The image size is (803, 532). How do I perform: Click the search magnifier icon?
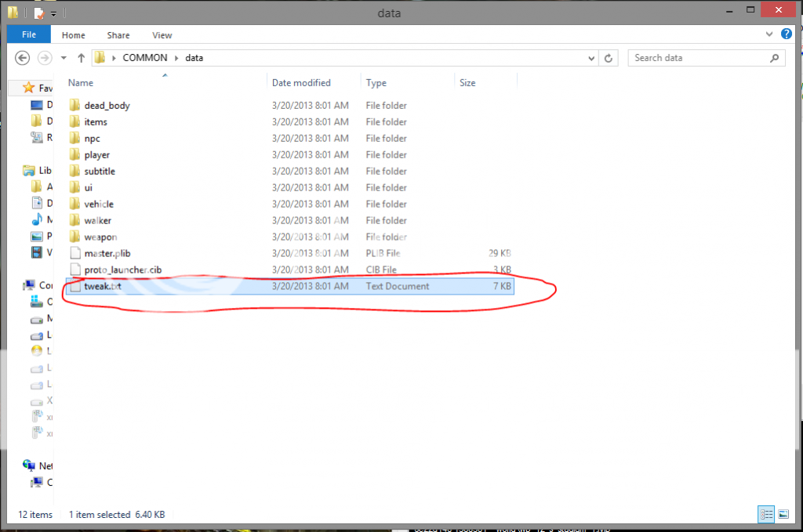tap(774, 58)
